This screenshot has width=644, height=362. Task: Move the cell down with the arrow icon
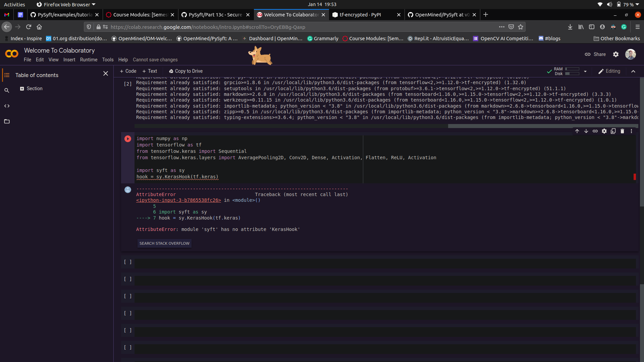click(x=586, y=131)
